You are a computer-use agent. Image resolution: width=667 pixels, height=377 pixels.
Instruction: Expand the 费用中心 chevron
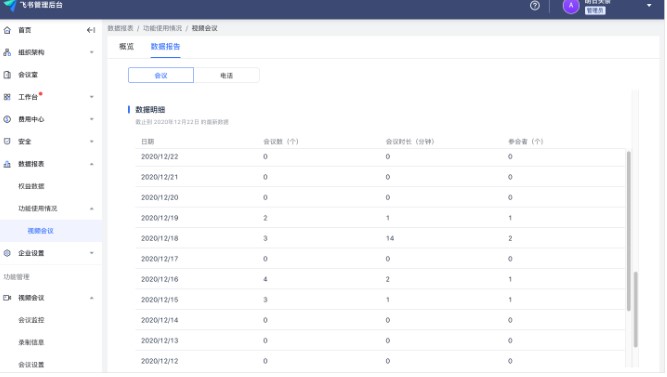[91, 119]
